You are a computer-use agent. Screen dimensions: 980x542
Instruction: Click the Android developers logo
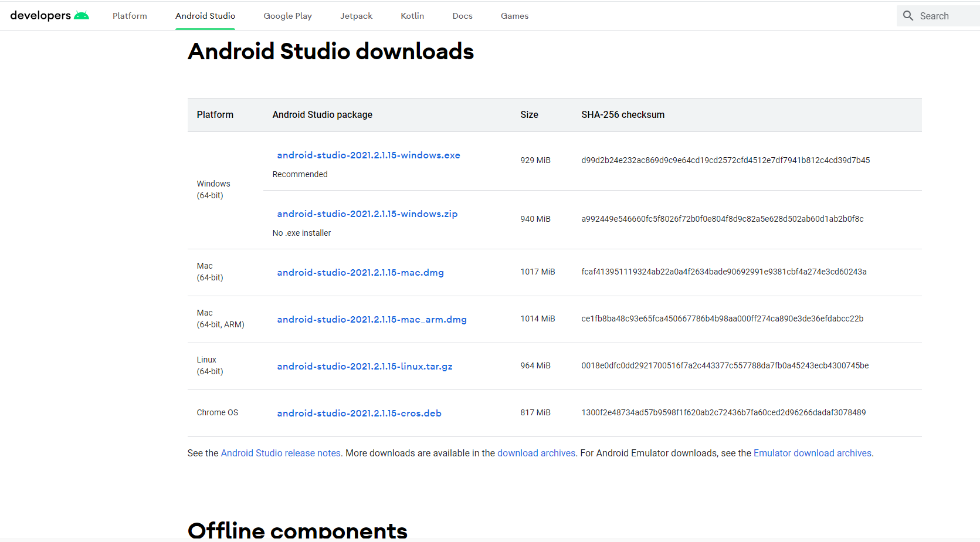[49, 16]
